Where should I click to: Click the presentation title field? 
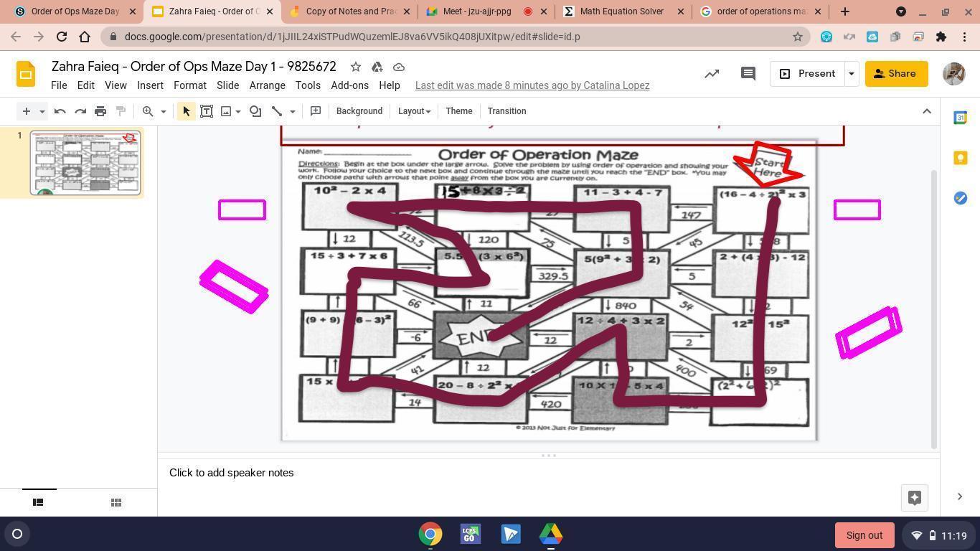point(194,67)
